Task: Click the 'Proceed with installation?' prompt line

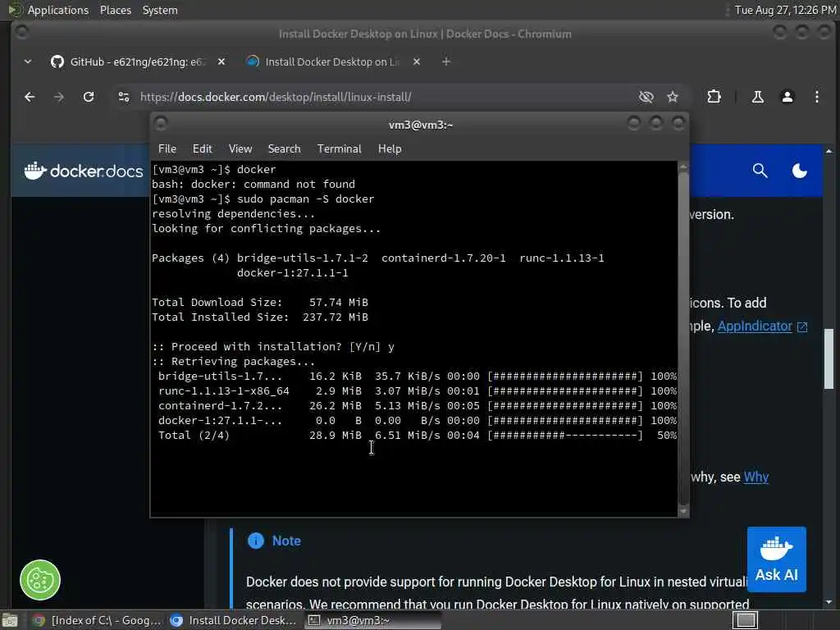Action: pyautogui.click(x=273, y=347)
